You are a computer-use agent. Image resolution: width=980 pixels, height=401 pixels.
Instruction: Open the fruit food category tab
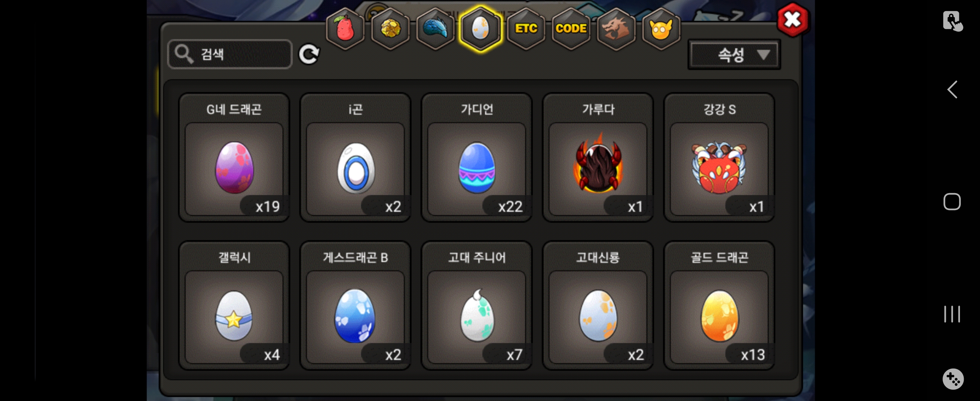(x=345, y=28)
